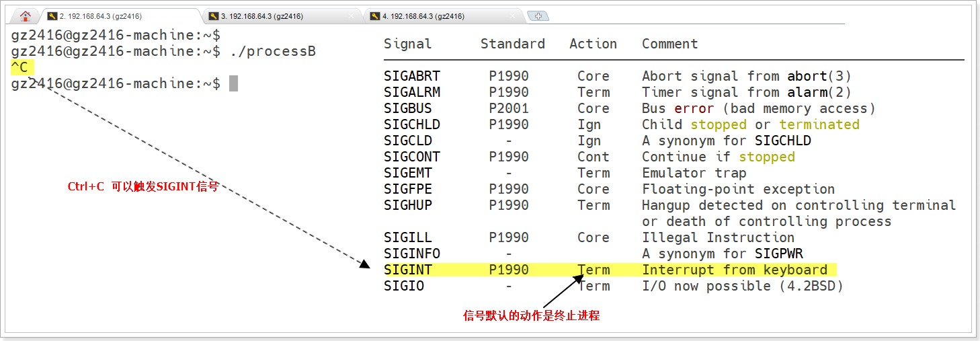Click the key icon on tab 3

213,16
